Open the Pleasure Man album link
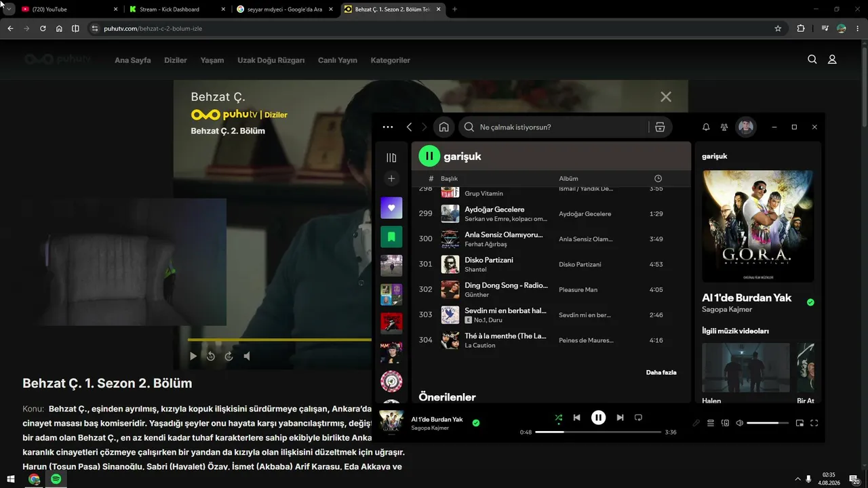 pos(578,289)
